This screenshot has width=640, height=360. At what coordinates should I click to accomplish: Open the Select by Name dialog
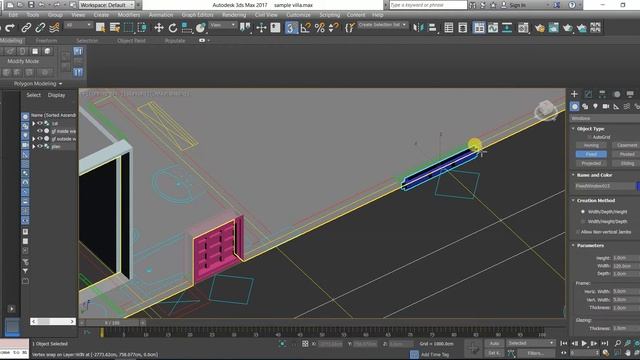tap(115, 28)
